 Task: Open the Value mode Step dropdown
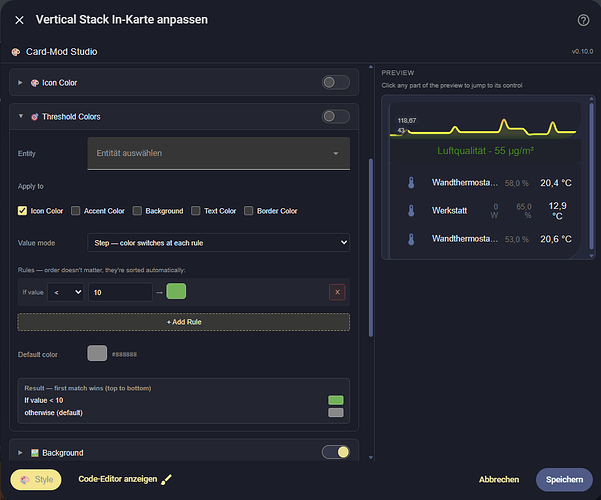(x=218, y=243)
